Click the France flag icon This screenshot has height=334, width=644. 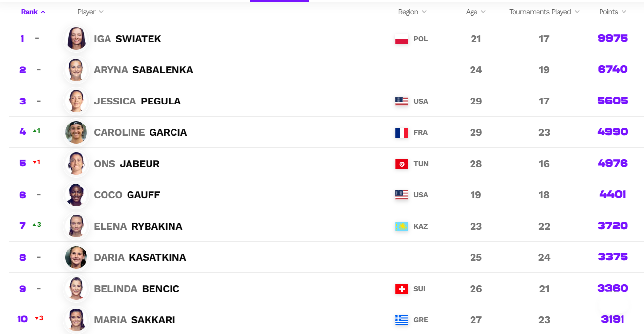pos(402,133)
